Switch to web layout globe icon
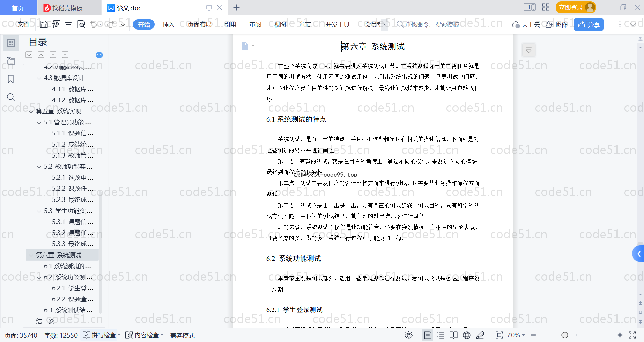Image resolution: width=644 pixels, height=342 pixels. (467, 335)
